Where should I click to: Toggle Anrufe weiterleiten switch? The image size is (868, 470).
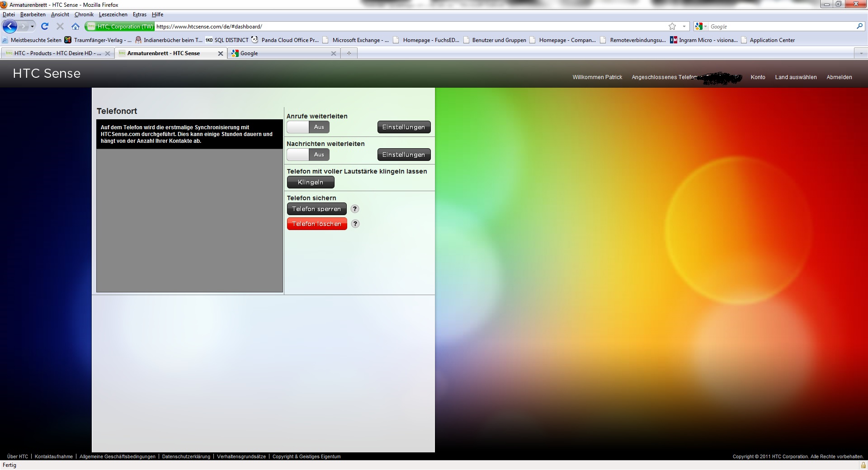(x=308, y=127)
